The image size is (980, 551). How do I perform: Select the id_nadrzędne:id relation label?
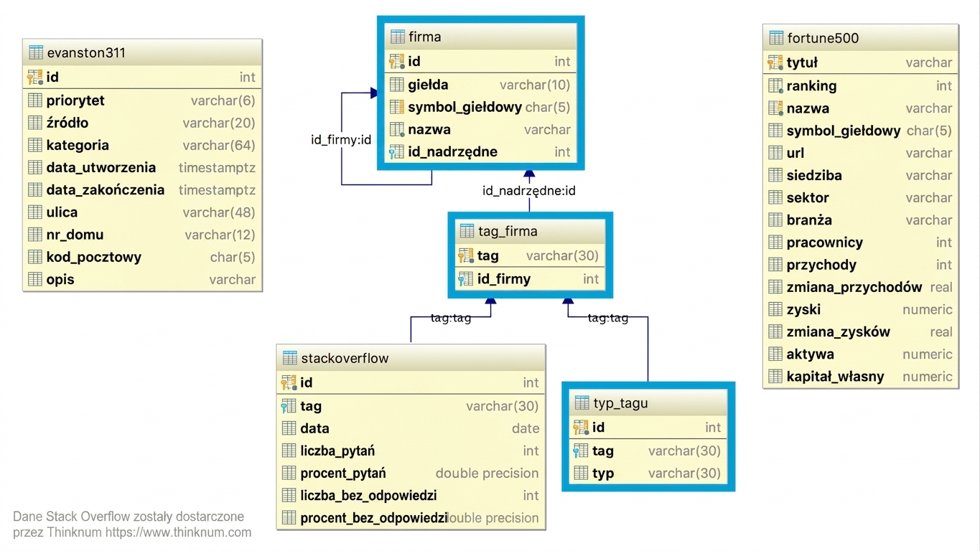[529, 191]
